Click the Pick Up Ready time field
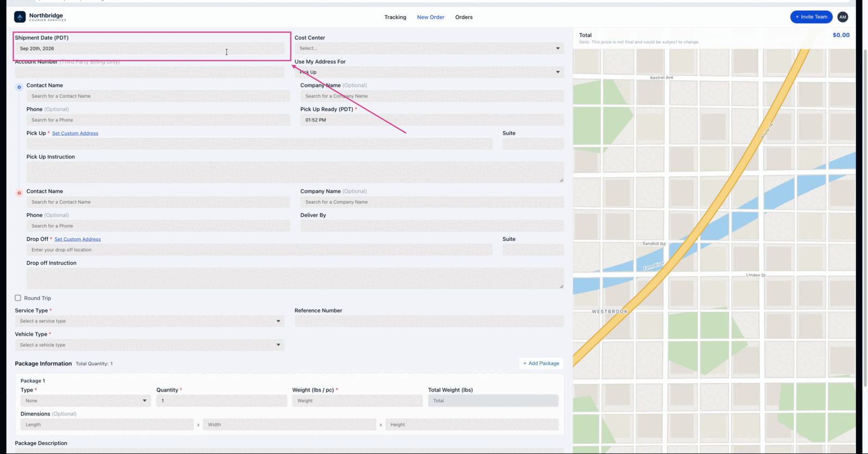Screen dimensions: 868x454 click(x=432, y=120)
